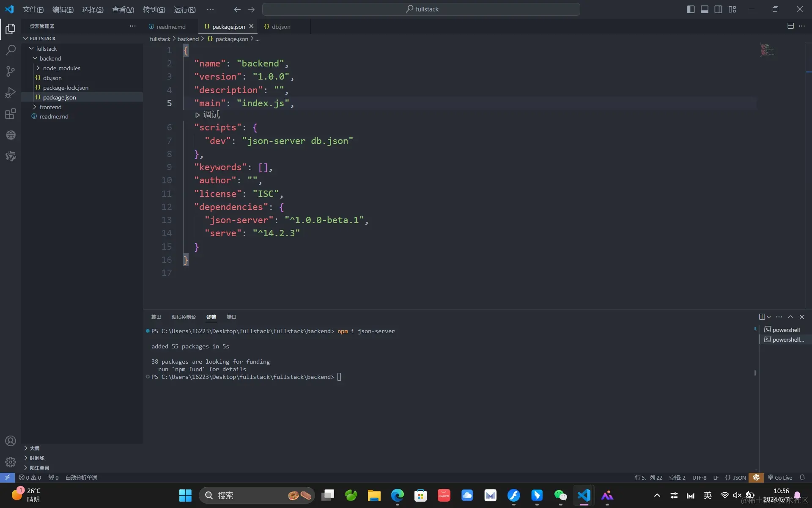This screenshot has height=508, width=812.
Task: Open WeChat from the taskbar
Action: 560,495
